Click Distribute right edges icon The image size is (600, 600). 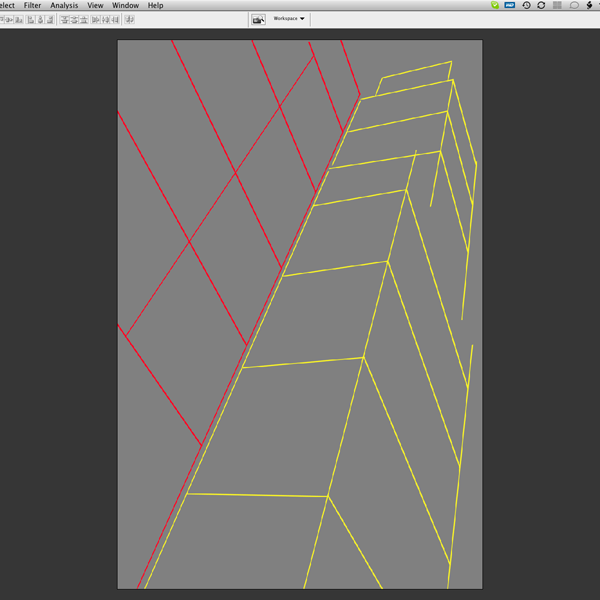(x=114, y=20)
